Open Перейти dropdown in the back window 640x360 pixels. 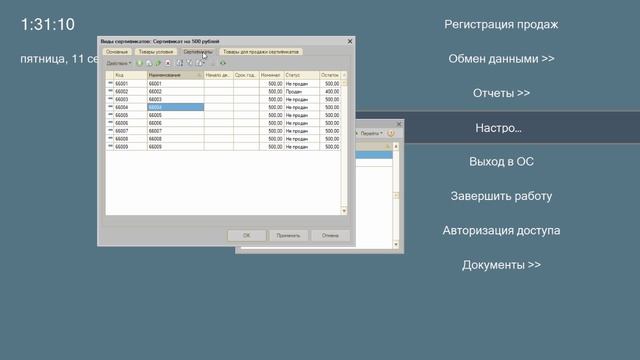tap(371, 133)
